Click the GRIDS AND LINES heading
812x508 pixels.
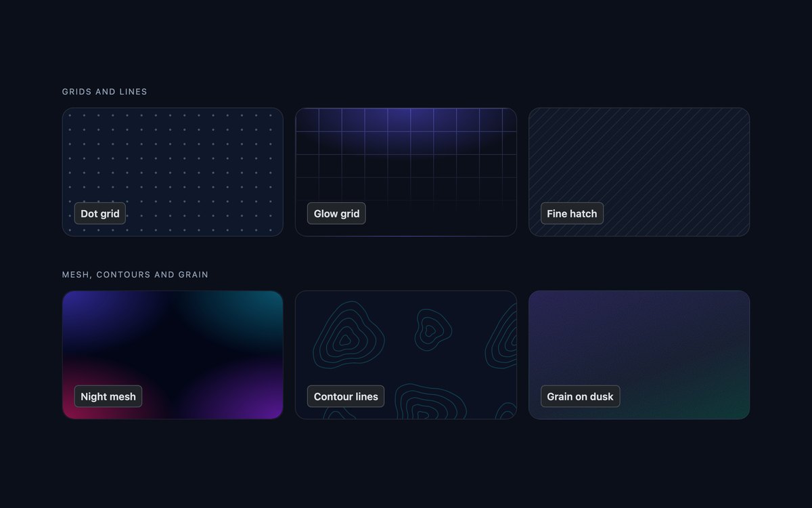104,91
